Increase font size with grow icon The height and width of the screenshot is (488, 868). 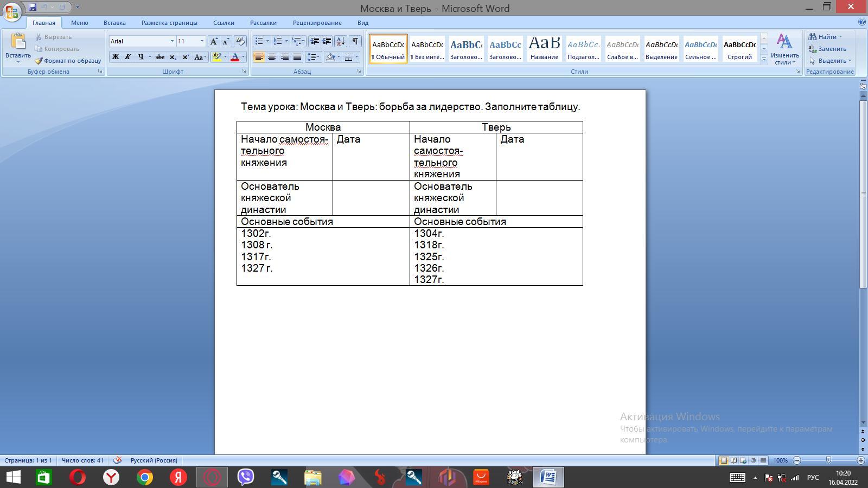(214, 41)
